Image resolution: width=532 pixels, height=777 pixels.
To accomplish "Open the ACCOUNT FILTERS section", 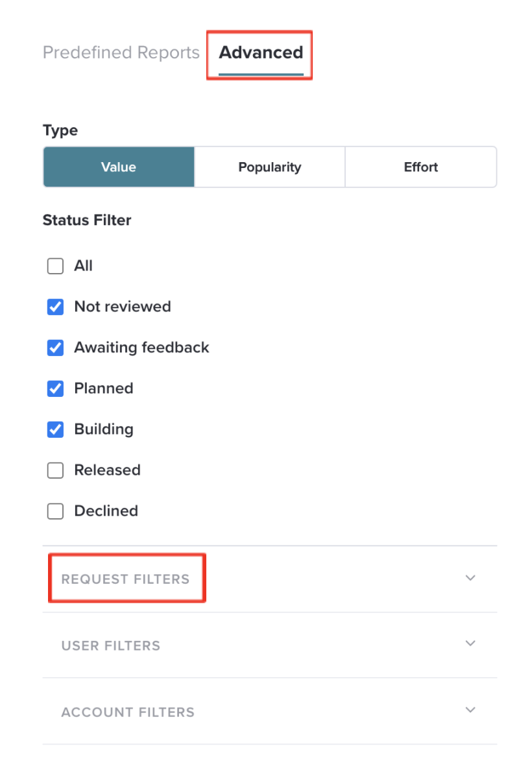I will 270,711.
